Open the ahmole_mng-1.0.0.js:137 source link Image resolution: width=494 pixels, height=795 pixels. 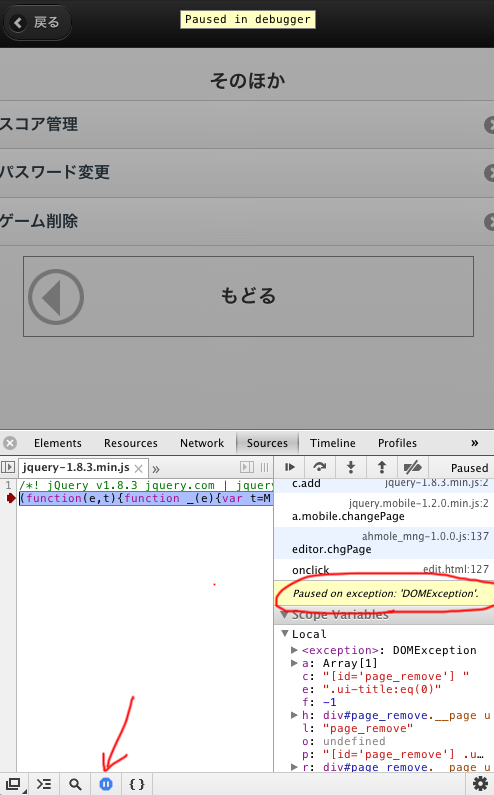[425, 536]
